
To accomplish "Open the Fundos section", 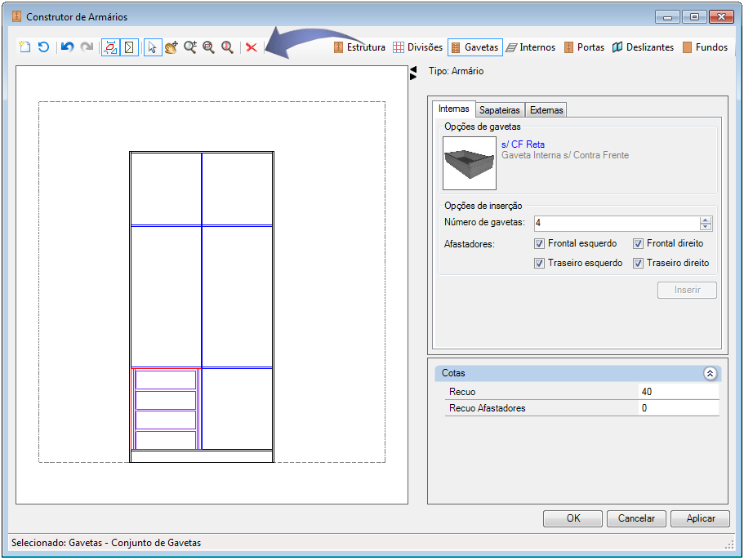I will click(x=705, y=47).
